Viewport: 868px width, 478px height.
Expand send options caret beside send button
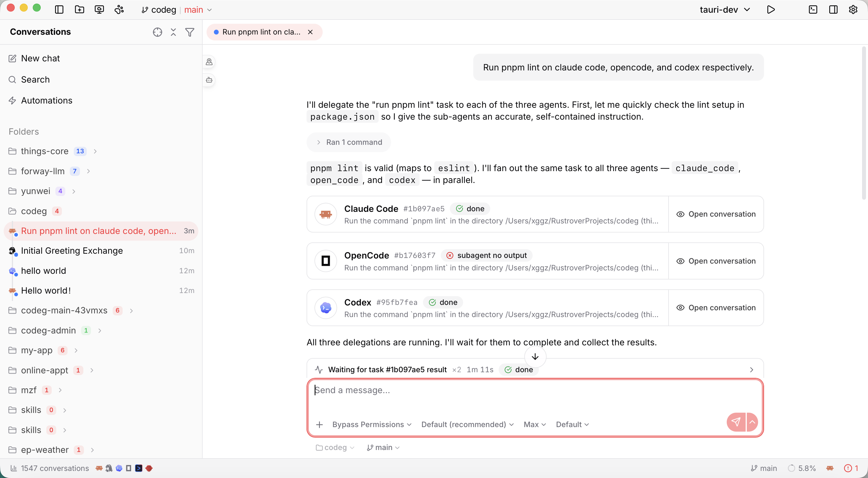click(x=752, y=422)
